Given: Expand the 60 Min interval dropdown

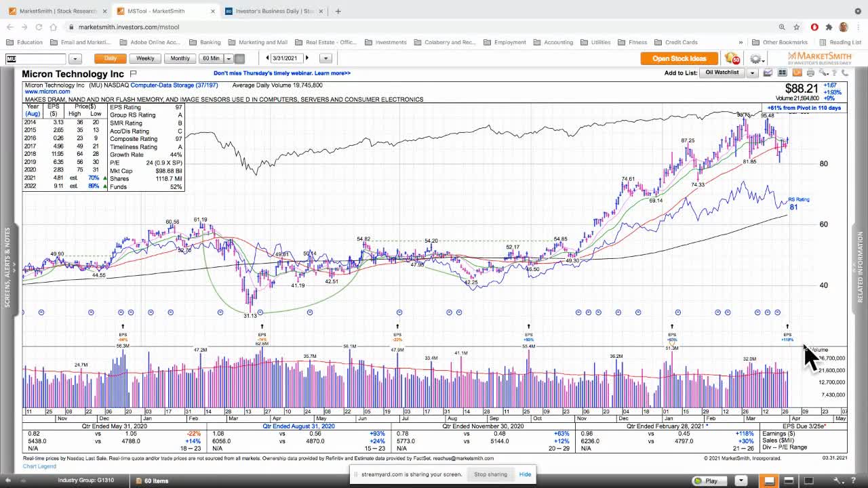Looking at the screenshot, I should pos(229,58).
